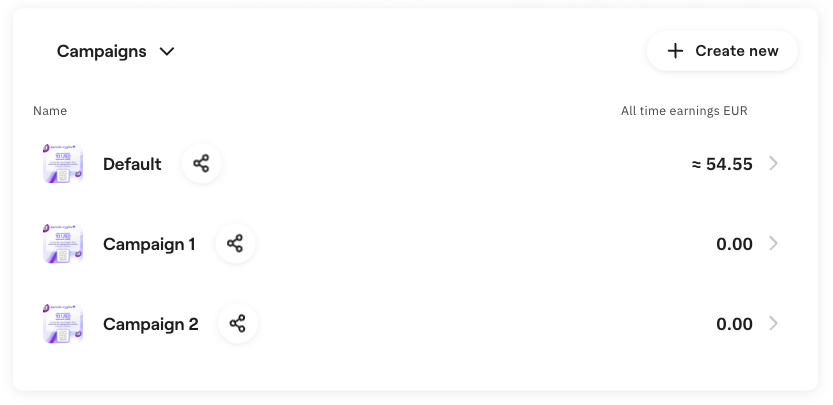The width and height of the screenshot is (833, 405).
Task: Select the Default campaign name
Action: pos(132,164)
